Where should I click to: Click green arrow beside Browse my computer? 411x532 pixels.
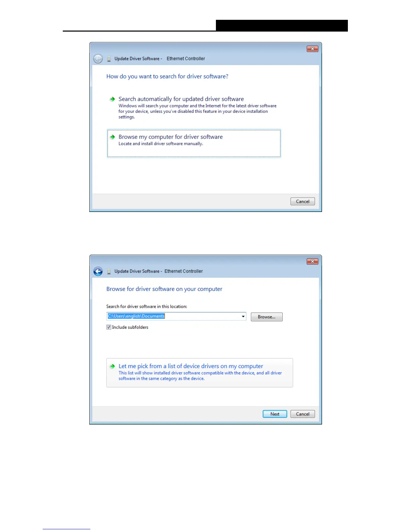coord(112,137)
